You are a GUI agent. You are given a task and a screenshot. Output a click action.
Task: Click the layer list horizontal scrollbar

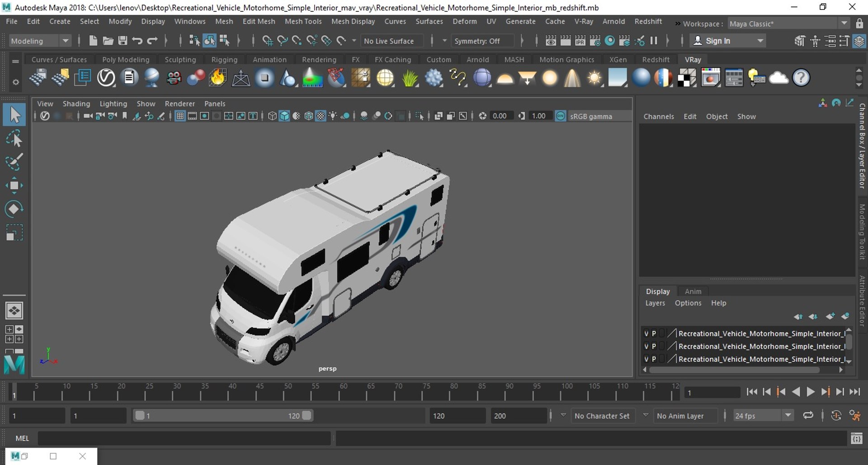[734, 370]
